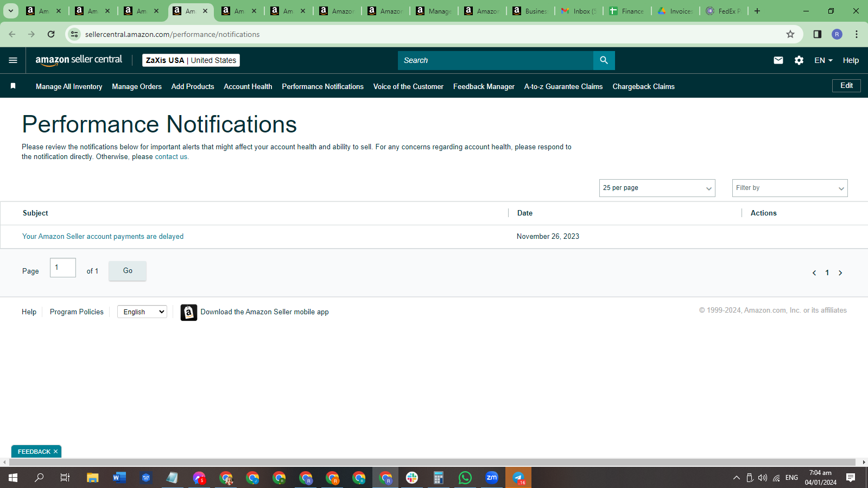The width and height of the screenshot is (868, 488).
Task: Open File Explorer from the taskbar
Action: [x=93, y=478]
